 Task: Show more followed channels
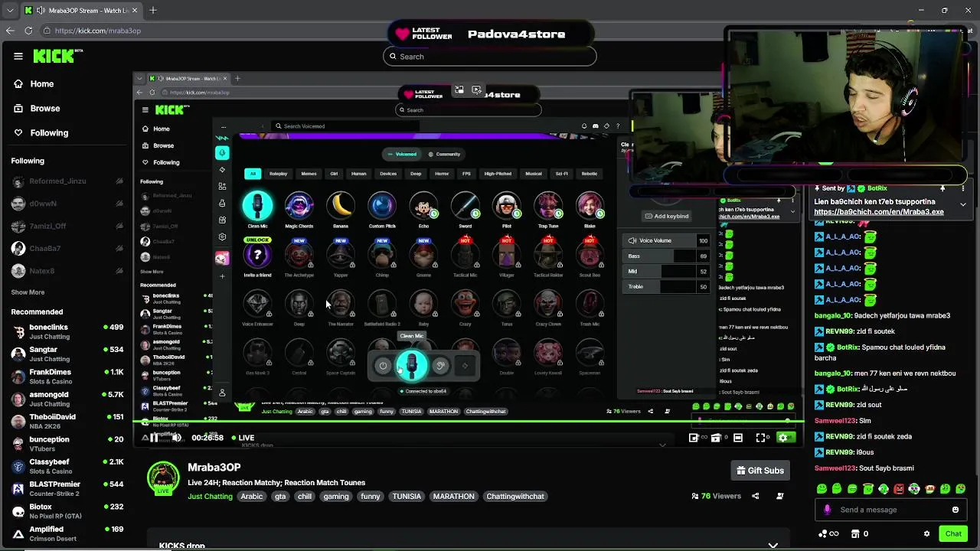(x=28, y=292)
